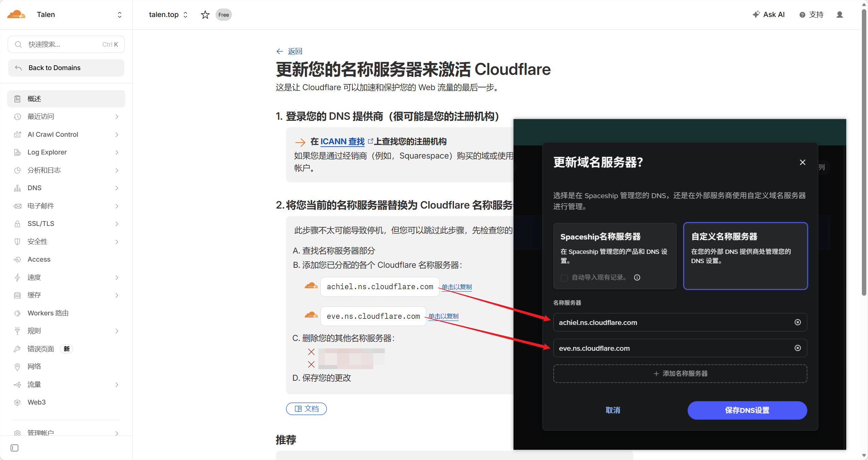Screen dimensions: 868x460
Task: Clear the achiel.ns.cloudflare.com nameserver field
Action: click(x=798, y=322)
